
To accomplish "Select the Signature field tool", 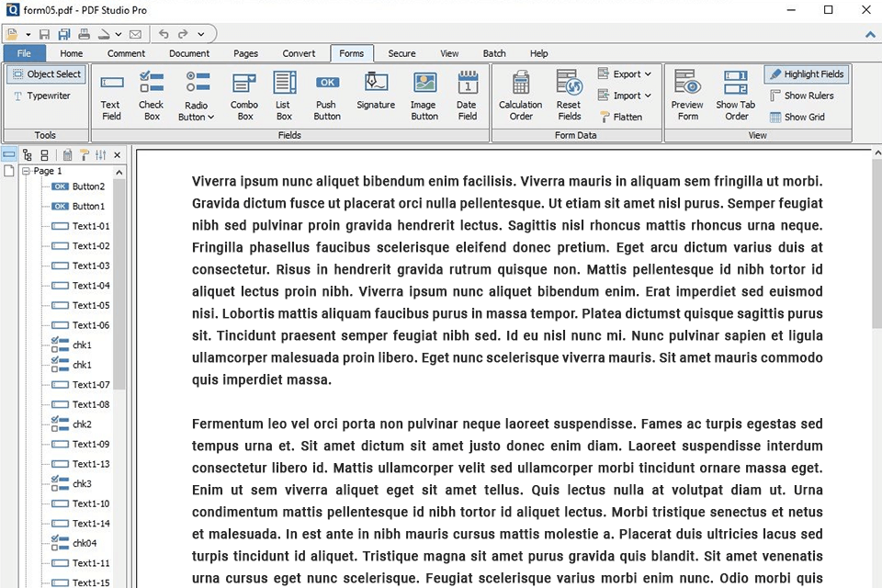I will click(x=376, y=92).
